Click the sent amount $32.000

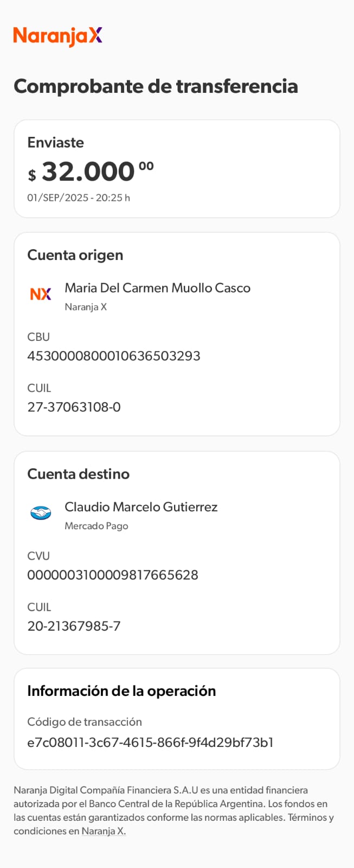click(x=91, y=172)
